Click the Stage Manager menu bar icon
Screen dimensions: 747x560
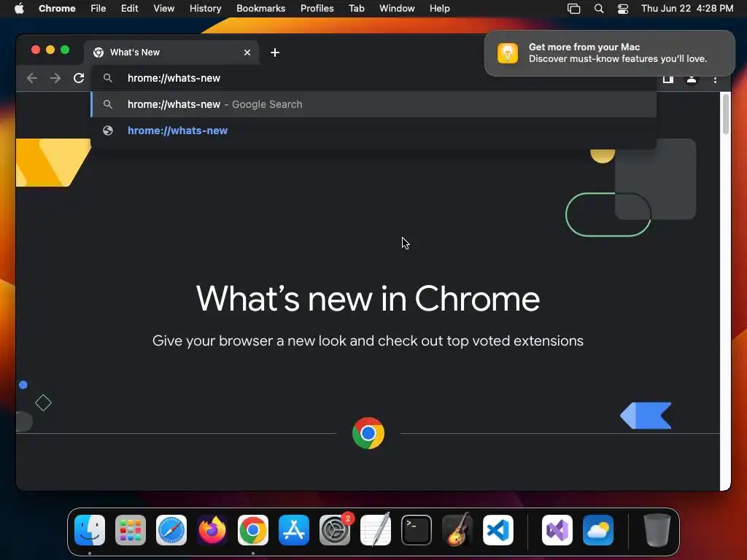click(573, 9)
